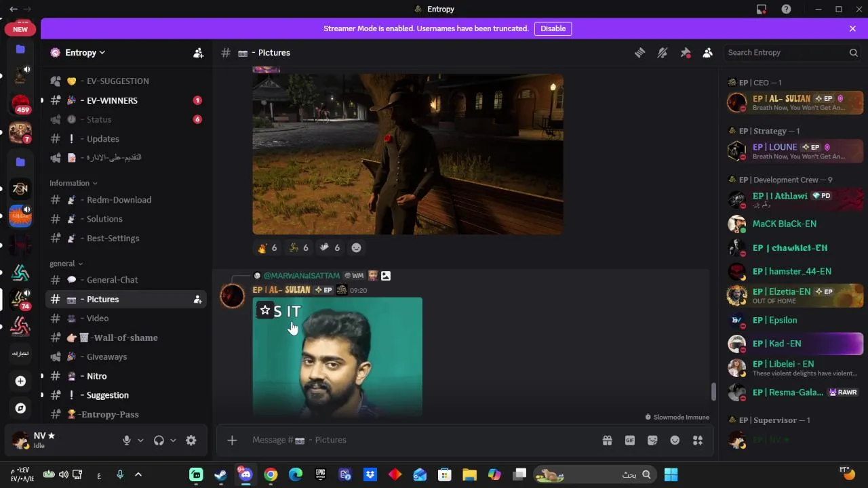Click the invite people icon beside Entropy

198,53
